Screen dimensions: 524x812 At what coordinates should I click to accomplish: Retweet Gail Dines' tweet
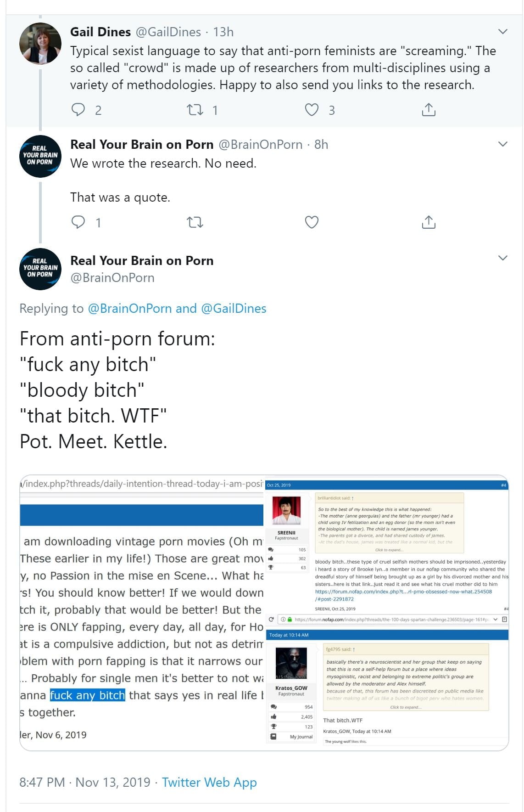tap(195, 110)
